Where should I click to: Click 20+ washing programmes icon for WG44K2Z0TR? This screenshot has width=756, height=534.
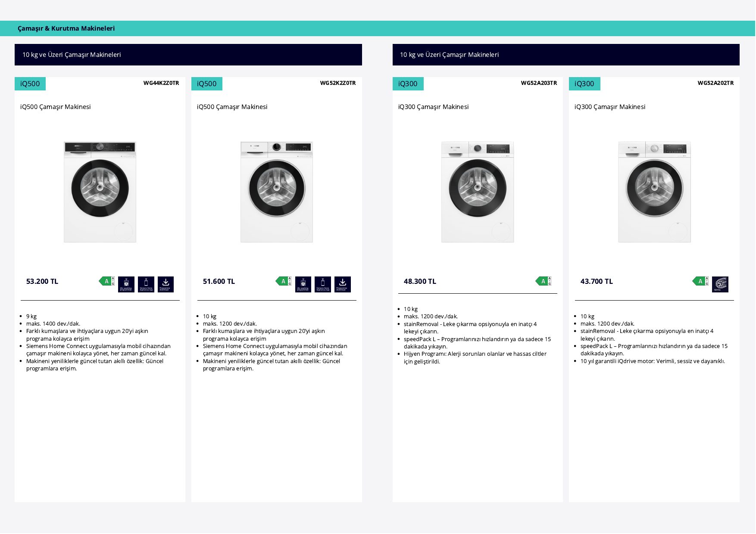click(126, 285)
